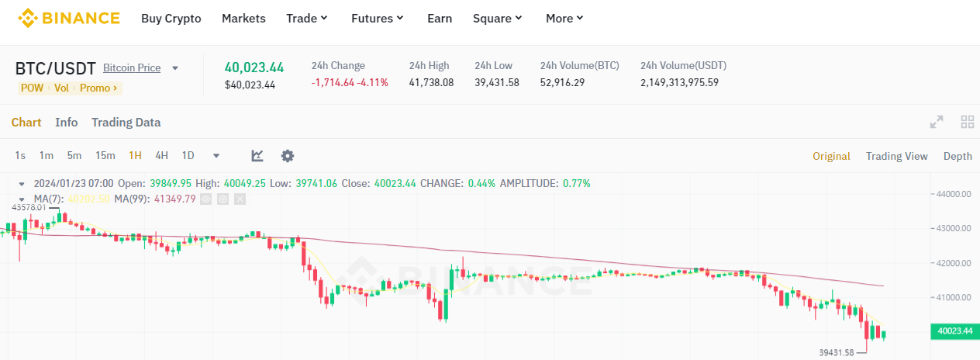Click the Binance logo
The width and height of the screenshot is (980, 360).
[70, 18]
